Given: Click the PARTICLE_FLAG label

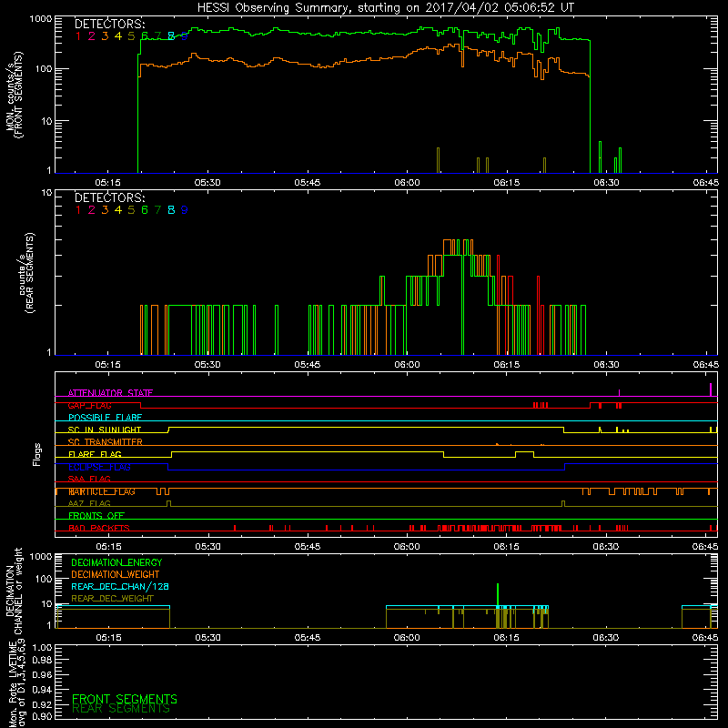Looking at the screenshot, I should tap(102, 491).
